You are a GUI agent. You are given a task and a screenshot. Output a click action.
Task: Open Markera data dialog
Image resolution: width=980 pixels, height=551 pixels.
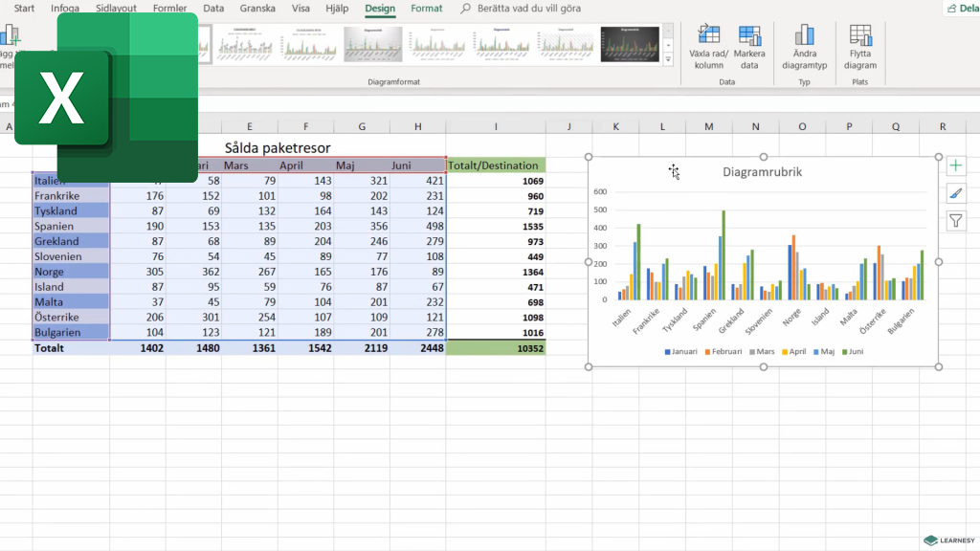point(749,47)
